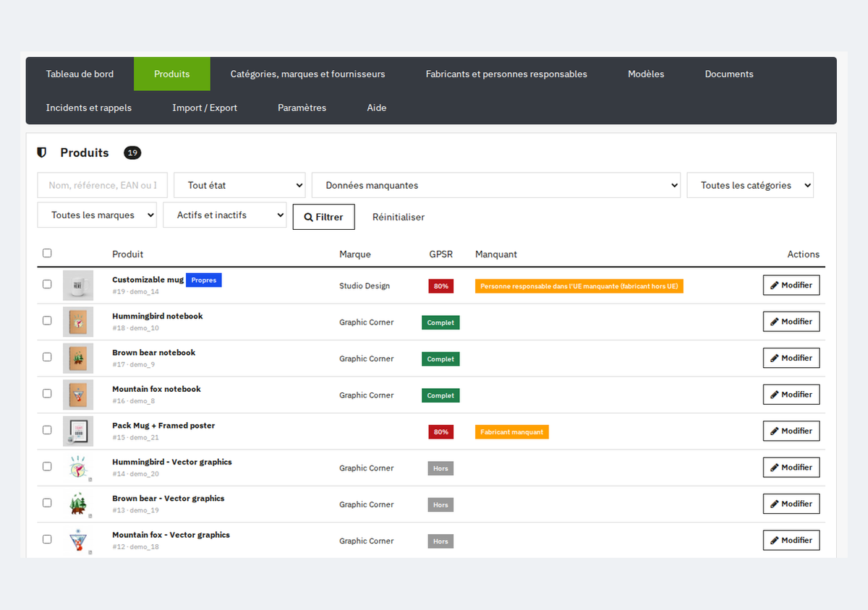Tick the select-all checkbox in table header
868x610 pixels.
tap(47, 253)
